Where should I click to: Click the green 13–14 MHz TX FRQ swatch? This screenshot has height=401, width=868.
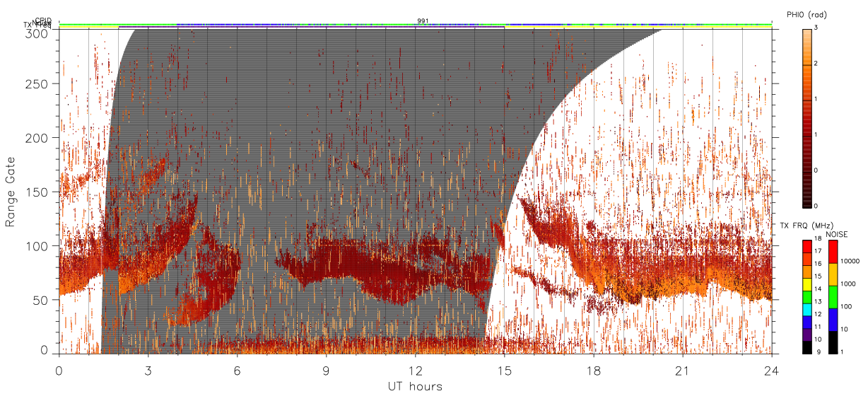(x=807, y=296)
